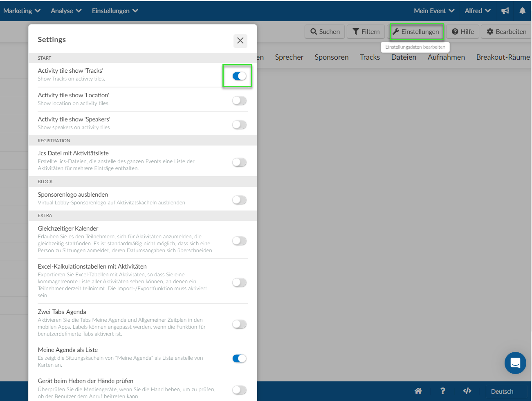Enable Activity tile show 'Location' toggle
This screenshot has height=401, width=532.
pyautogui.click(x=239, y=101)
